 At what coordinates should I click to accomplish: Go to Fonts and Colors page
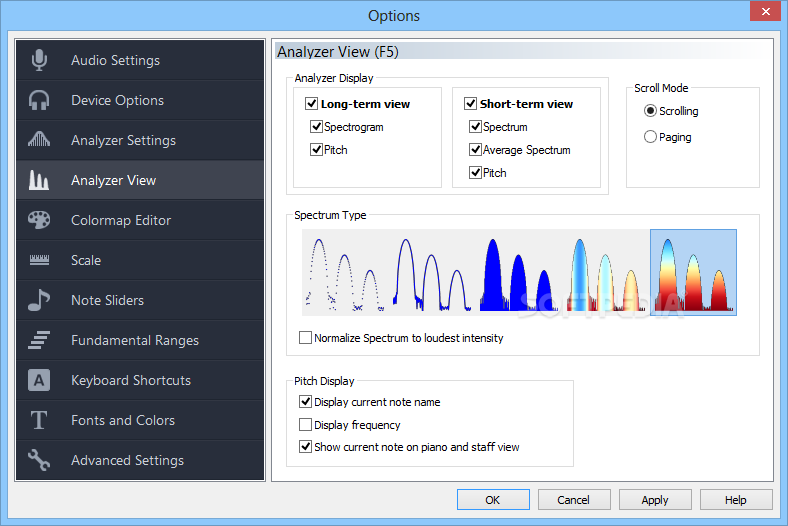[x=140, y=420]
